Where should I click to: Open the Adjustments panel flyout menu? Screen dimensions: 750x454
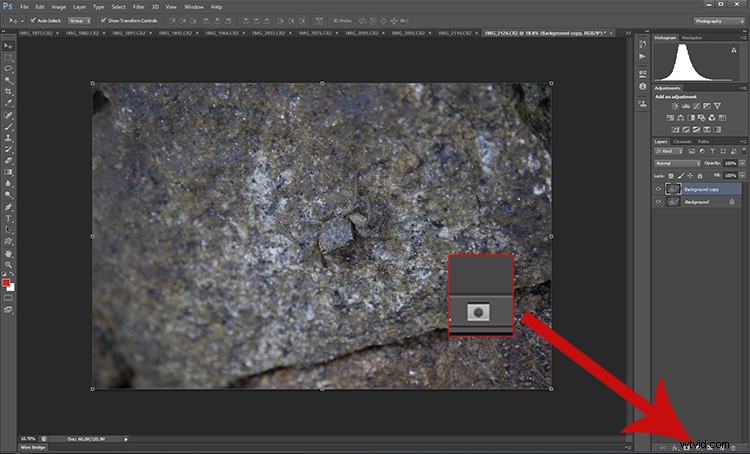[x=743, y=88]
